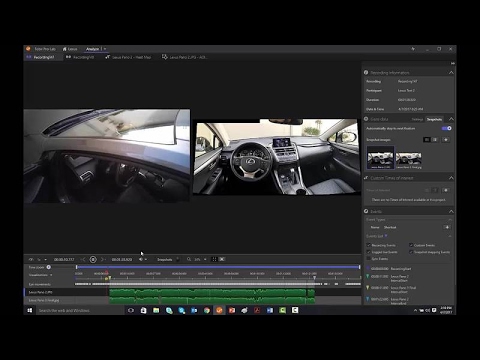Viewport: 480px width, 360px height.
Task: Click the pin icon in the title bar
Action: [413, 49]
